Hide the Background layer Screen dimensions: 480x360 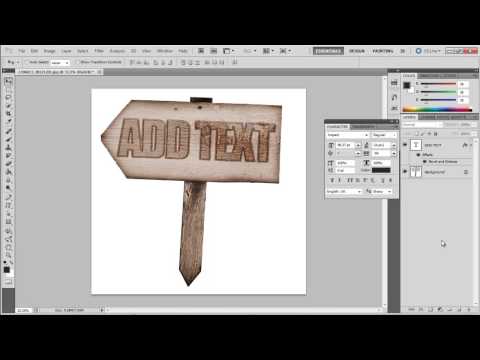pyautogui.click(x=405, y=172)
